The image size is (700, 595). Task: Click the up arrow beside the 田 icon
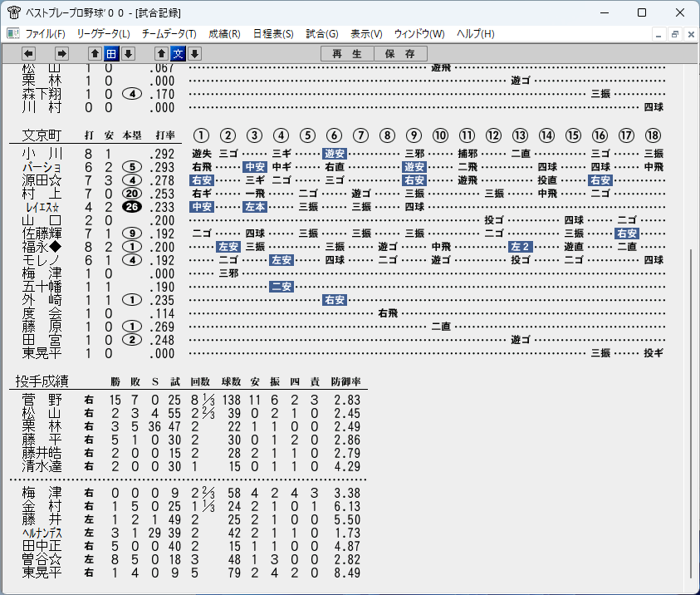[x=95, y=54]
